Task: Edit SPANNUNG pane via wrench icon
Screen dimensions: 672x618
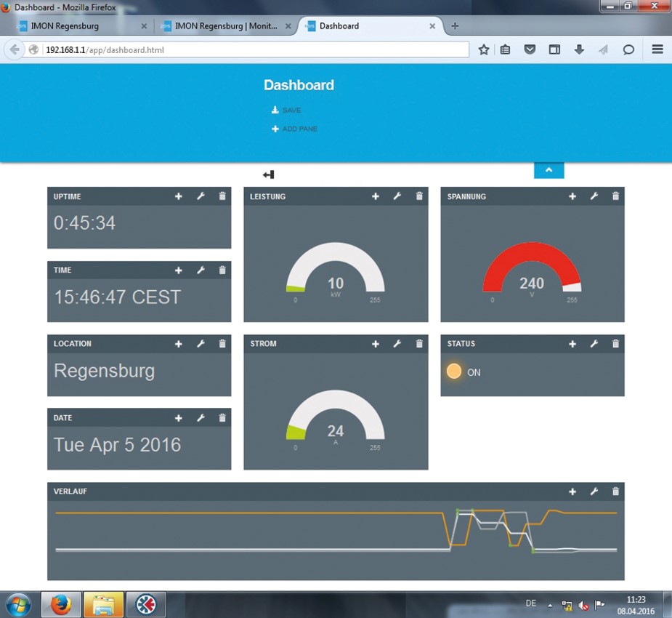Action: click(594, 196)
